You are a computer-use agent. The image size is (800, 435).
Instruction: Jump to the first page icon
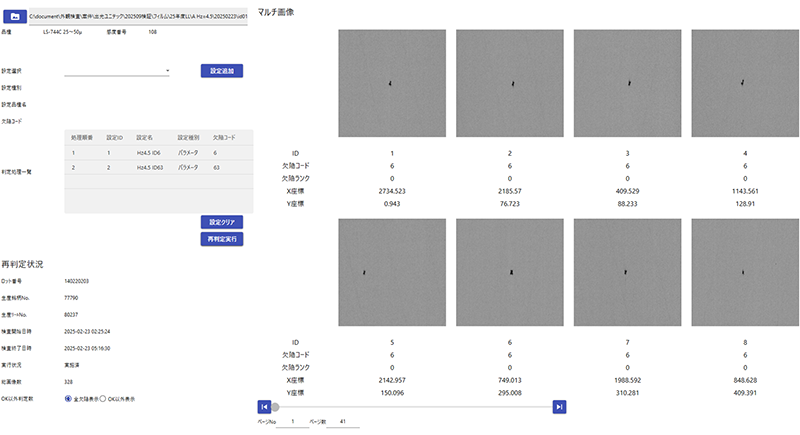click(264, 407)
